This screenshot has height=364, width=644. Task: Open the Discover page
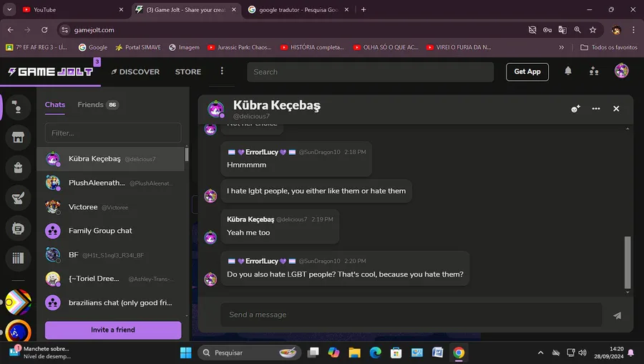click(135, 72)
